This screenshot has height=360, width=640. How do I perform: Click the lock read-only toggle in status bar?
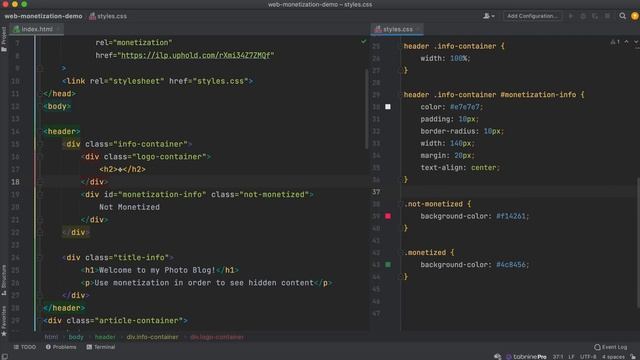click(x=633, y=357)
